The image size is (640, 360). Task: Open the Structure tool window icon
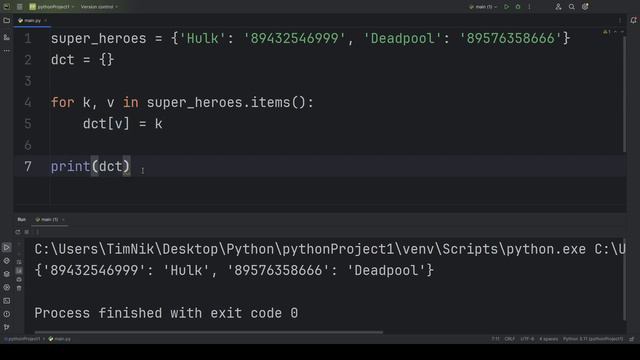(x=7, y=37)
